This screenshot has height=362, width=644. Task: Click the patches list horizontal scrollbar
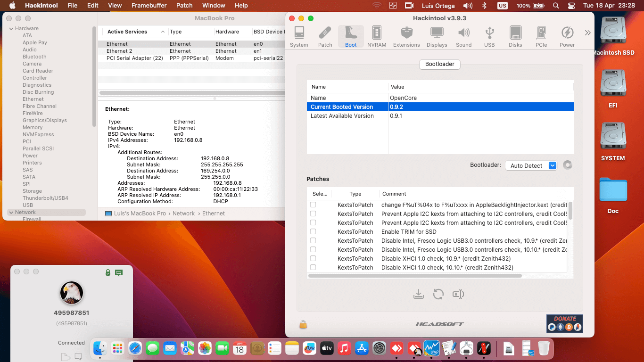[x=415, y=275]
